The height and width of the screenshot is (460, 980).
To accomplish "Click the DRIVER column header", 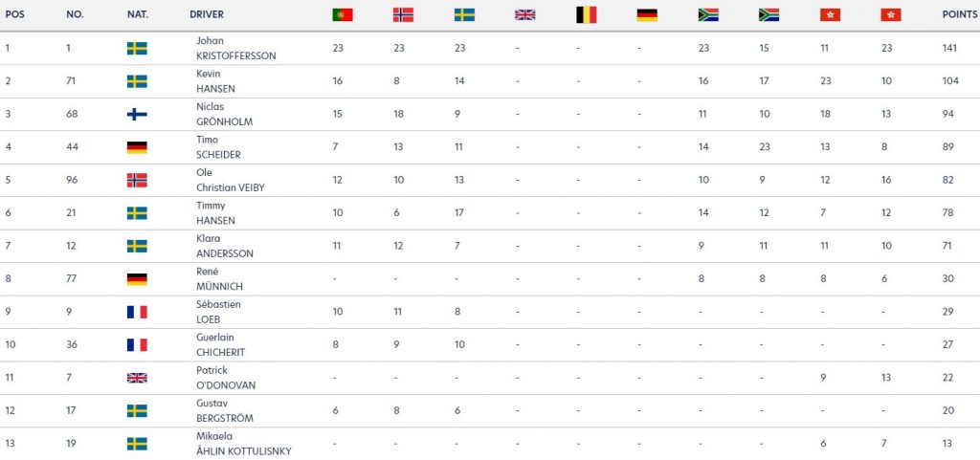I will point(207,14).
